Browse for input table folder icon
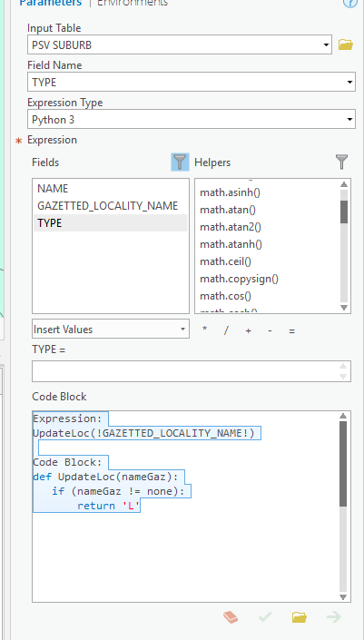This screenshot has width=364, height=640. (346, 44)
